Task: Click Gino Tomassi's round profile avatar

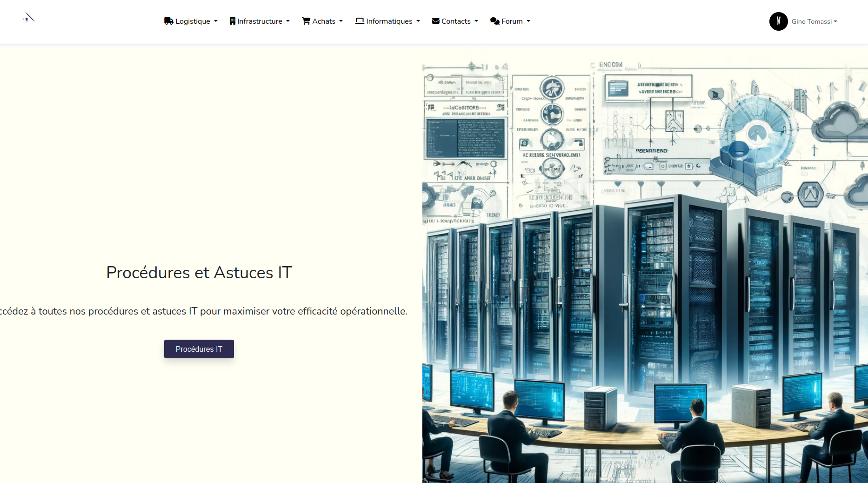Action: pos(778,21)
